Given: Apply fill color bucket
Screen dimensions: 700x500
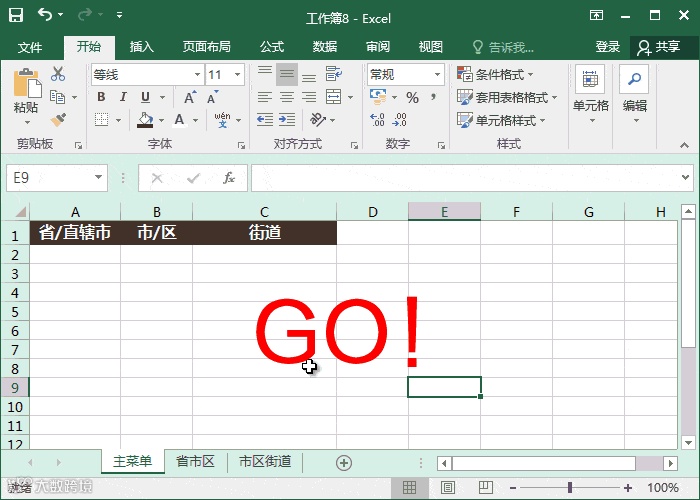Looking at the screenshot, I should point(145,120).
